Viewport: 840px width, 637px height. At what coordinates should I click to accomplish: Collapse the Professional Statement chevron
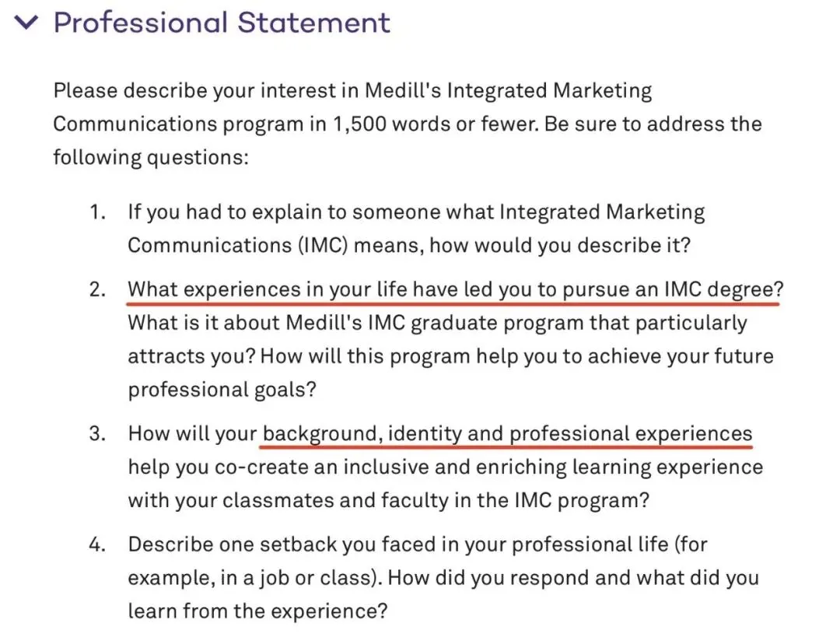click(x=26, y=23)
